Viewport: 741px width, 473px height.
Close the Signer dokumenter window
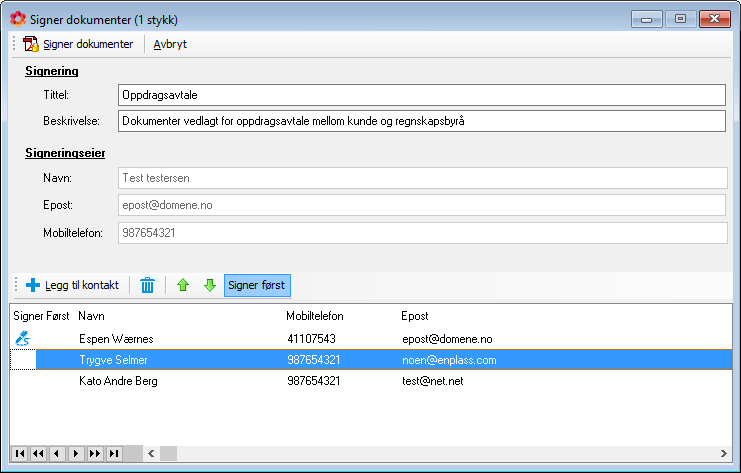[x=715, y=19]
